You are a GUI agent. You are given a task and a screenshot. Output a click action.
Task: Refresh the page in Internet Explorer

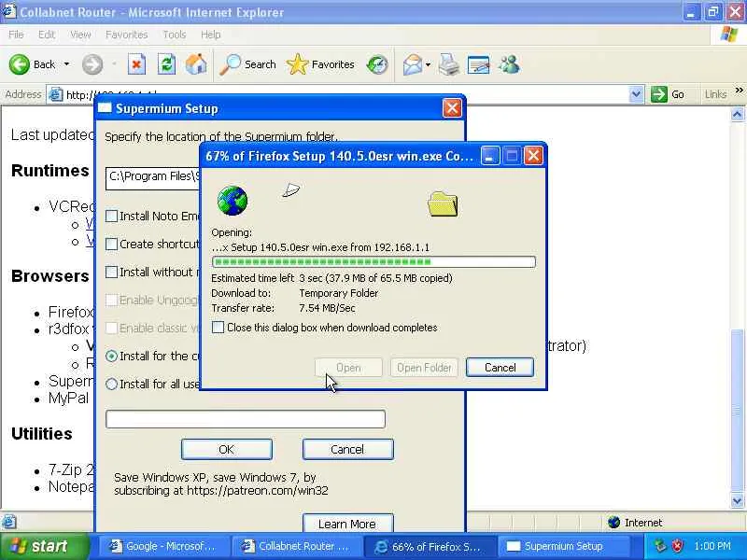click(166, 64)
